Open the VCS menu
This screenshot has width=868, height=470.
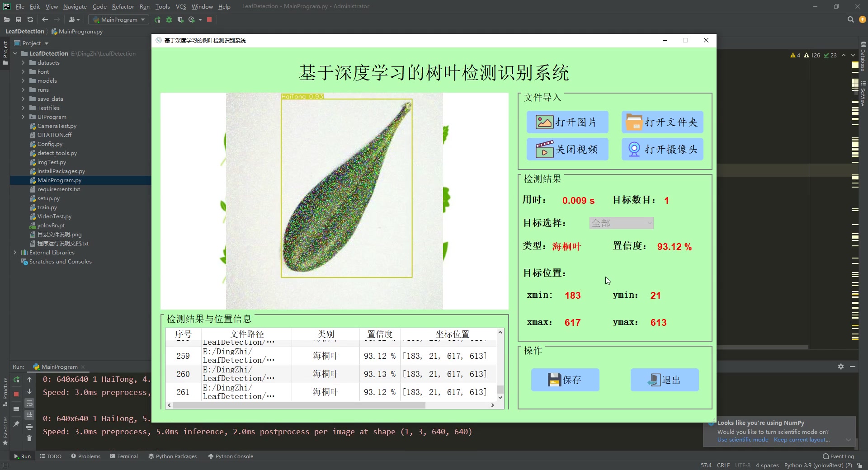[x=181, y=6]
